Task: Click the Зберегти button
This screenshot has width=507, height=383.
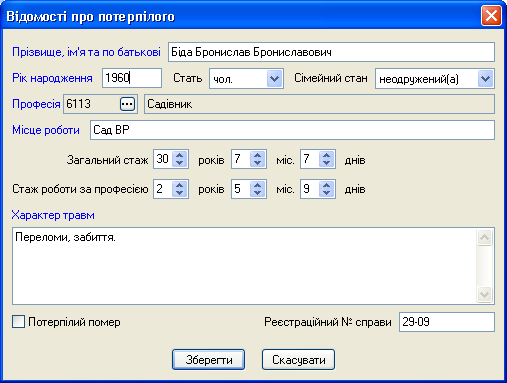Action: point(209,360)
